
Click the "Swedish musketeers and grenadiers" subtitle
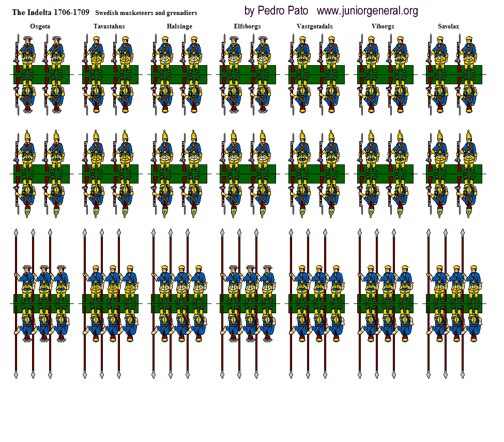click(147, 12)
